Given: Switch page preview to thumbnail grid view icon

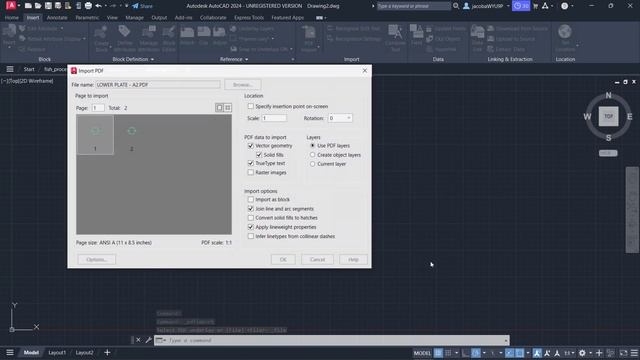Looking at the screenshot, I should click(228, 108).
